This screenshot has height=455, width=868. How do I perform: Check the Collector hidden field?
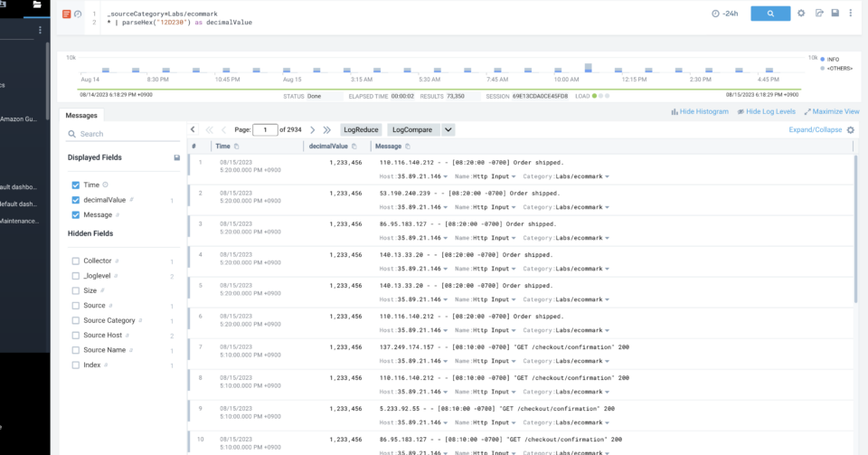tap(76, 261)
